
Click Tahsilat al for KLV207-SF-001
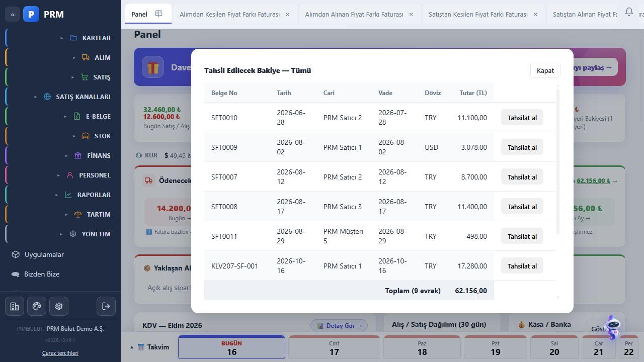522,266
